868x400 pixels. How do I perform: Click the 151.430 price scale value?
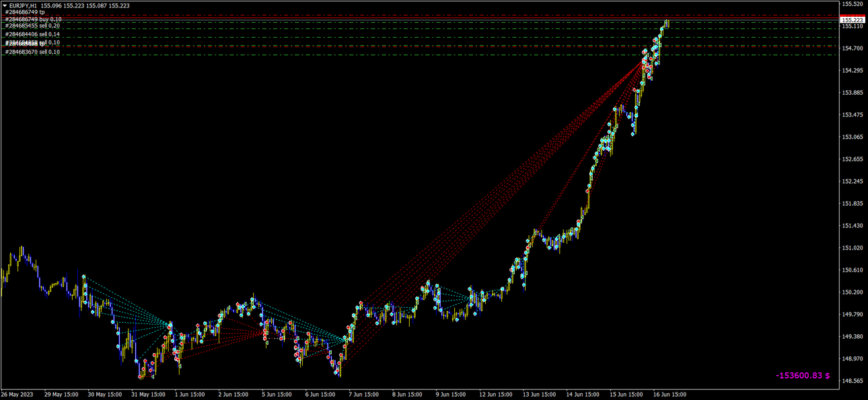tap(853, 226)
